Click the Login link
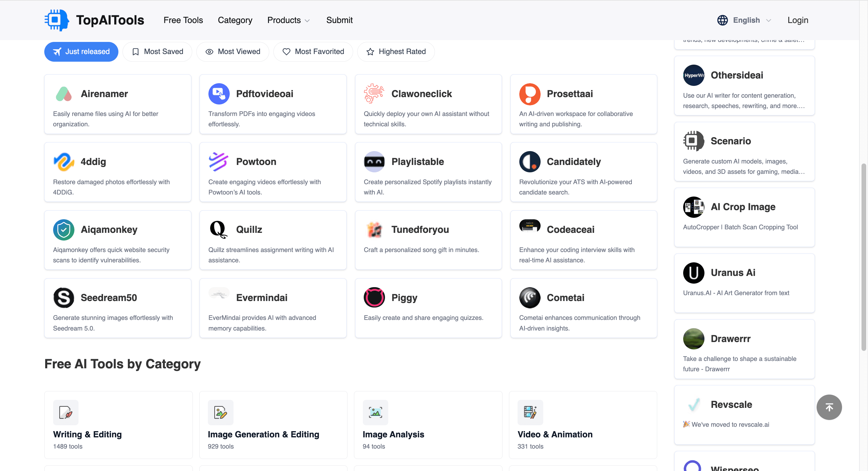The image size is (868, 471). click(x=798, y=20)
